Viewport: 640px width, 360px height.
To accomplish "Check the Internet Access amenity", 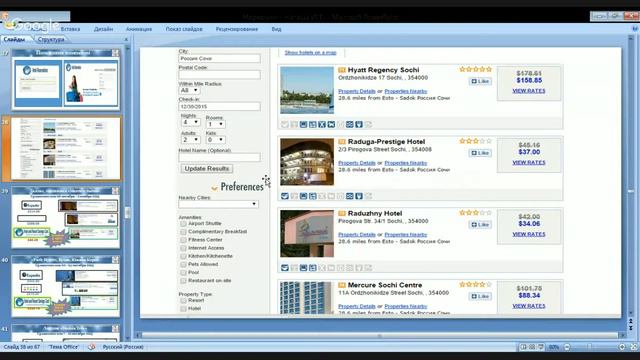I will point(183,248).
